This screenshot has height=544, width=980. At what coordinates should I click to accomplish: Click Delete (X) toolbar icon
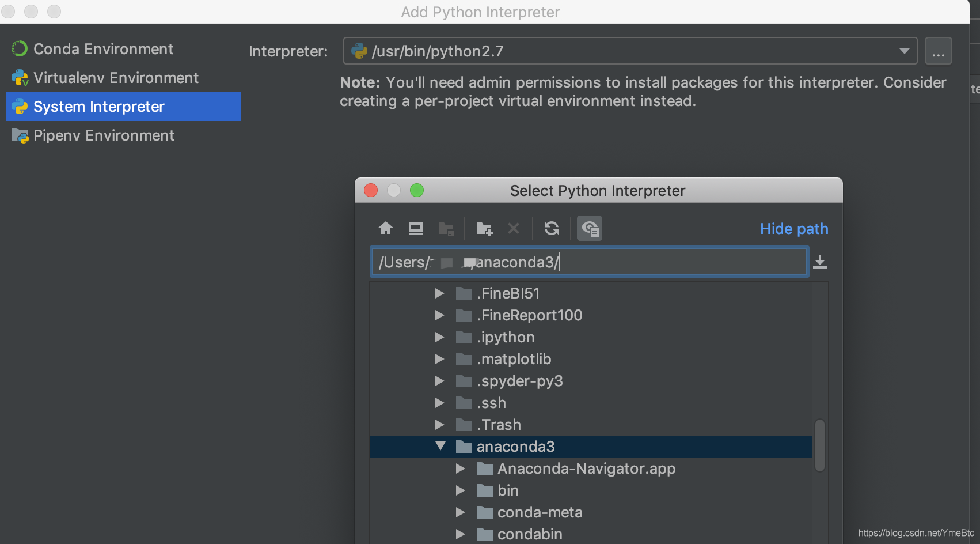point(514,228)
